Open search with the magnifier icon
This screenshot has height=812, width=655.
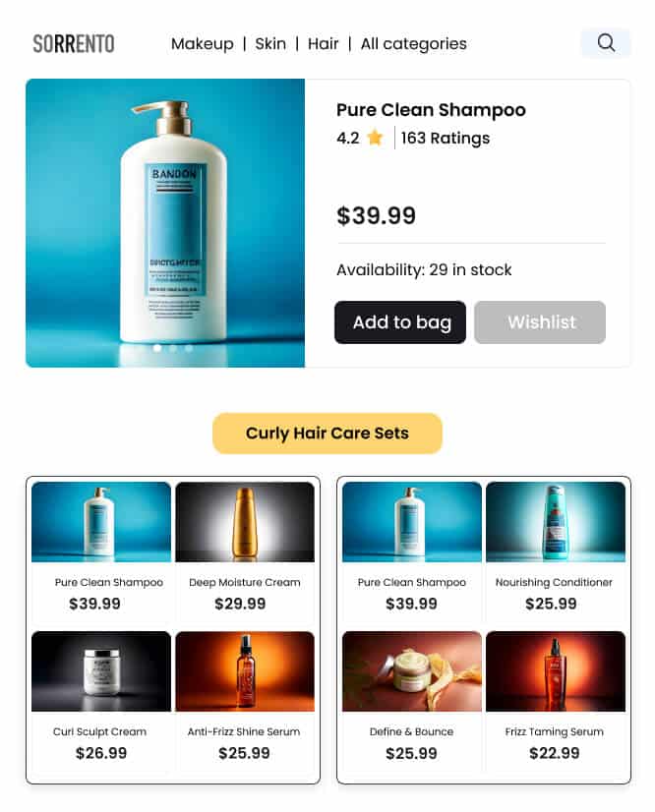(605, 43)
